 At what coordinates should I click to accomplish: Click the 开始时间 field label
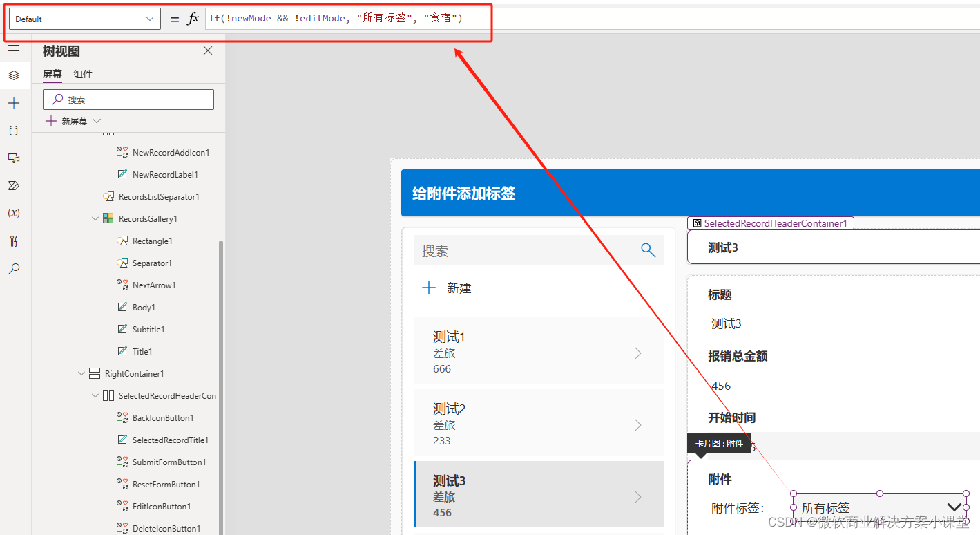(731, 417)
